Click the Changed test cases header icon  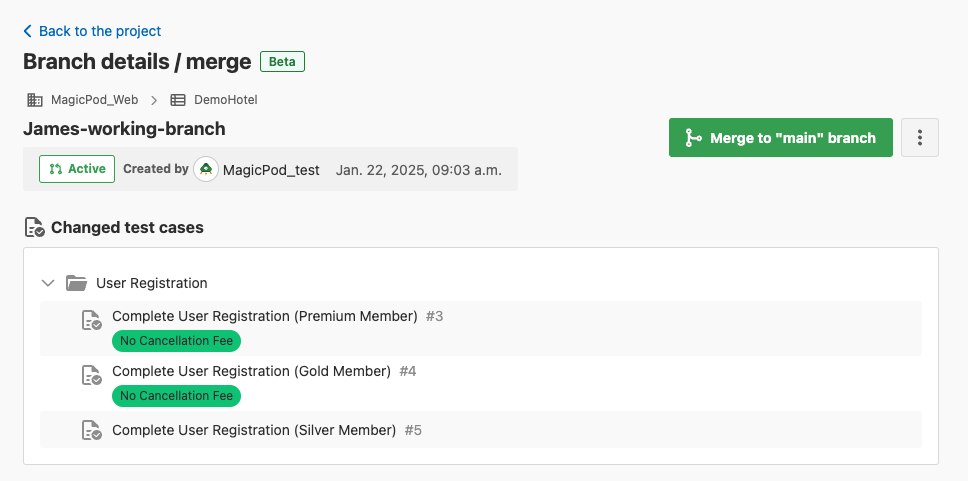(x=34, y=228)
